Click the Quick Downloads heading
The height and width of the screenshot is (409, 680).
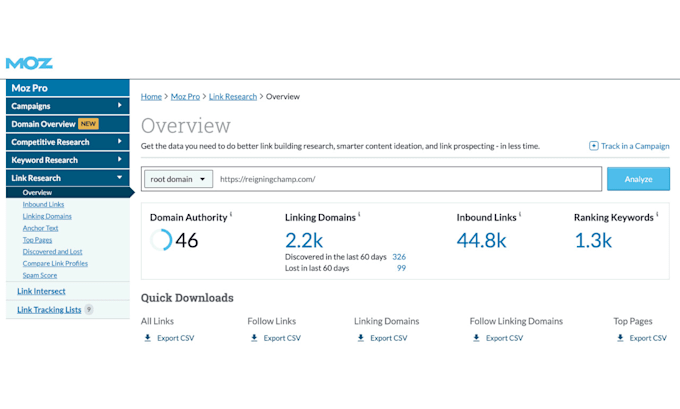click(x=187, y=298)
